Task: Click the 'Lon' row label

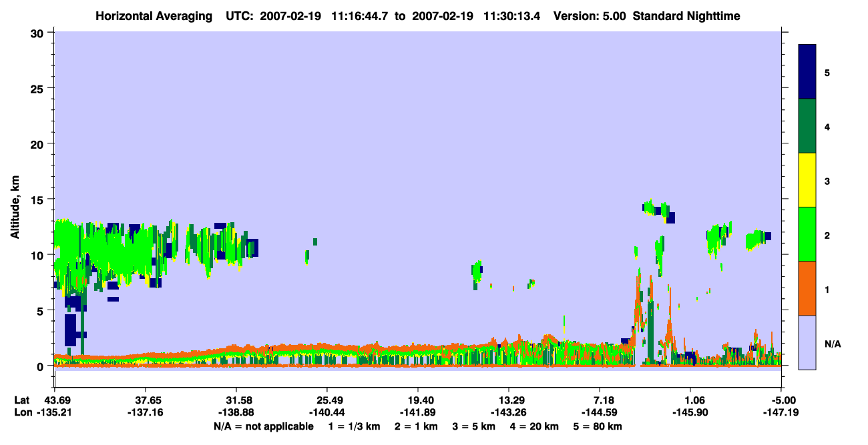Action: (x=22, y=413)
